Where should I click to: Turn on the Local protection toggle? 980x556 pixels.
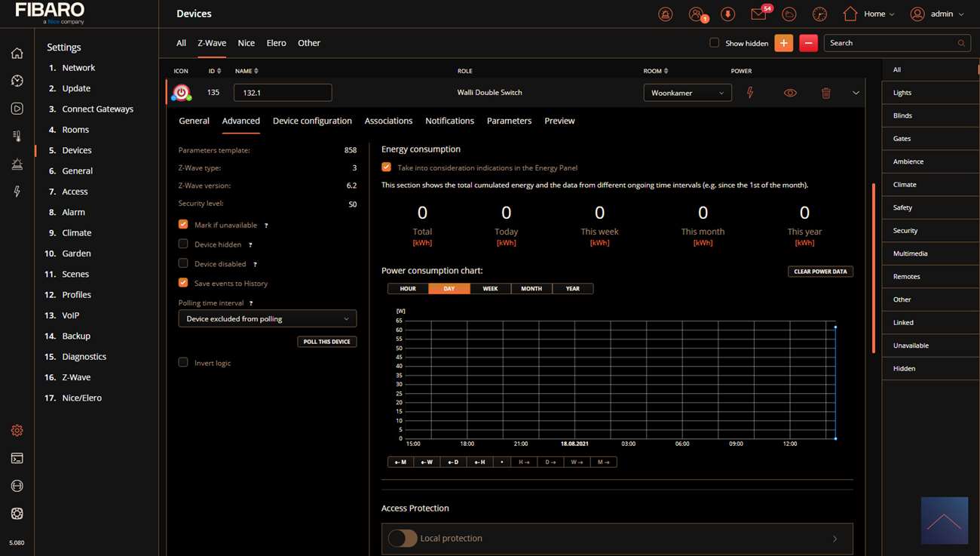pyautogui.click(x=402, y=538)
